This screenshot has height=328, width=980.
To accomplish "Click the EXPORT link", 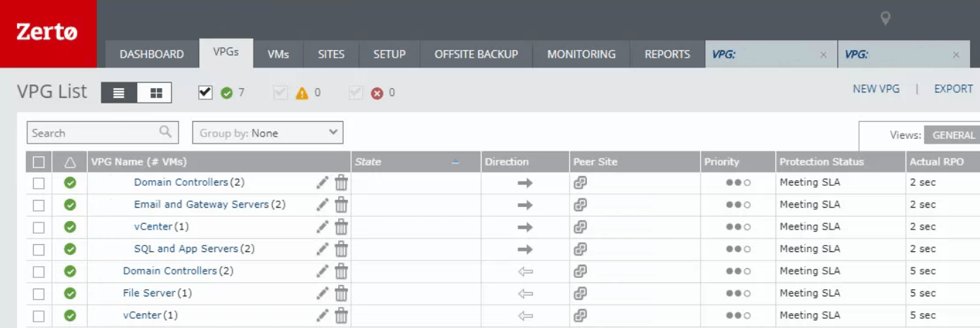I will tap(953, 89).
